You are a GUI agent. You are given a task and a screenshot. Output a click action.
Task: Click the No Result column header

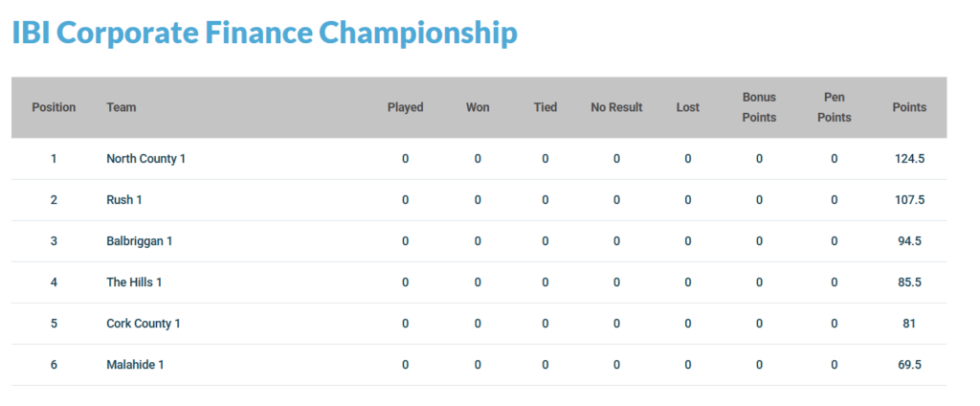point(616,107)
